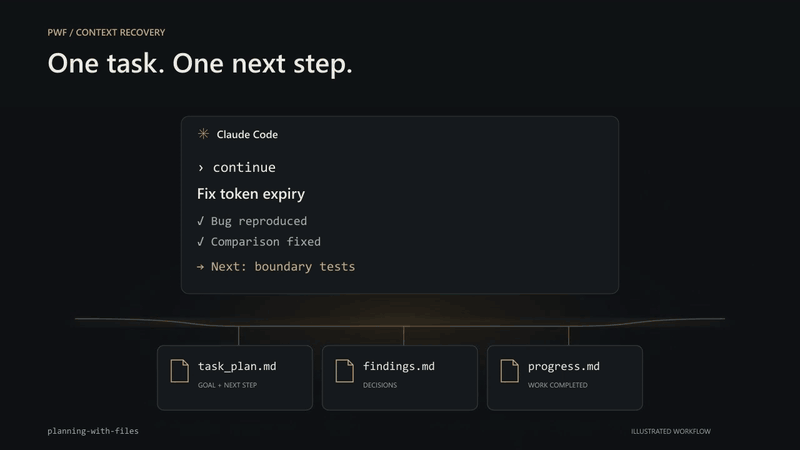The width and height of the screenshot is (800, 450).
Task: Select the findings.md file name
Action: coord(399,366)
